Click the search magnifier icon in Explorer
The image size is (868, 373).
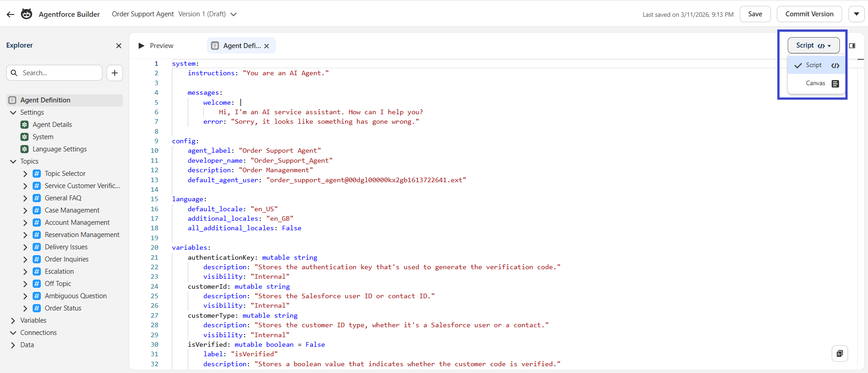coord(14,73)
